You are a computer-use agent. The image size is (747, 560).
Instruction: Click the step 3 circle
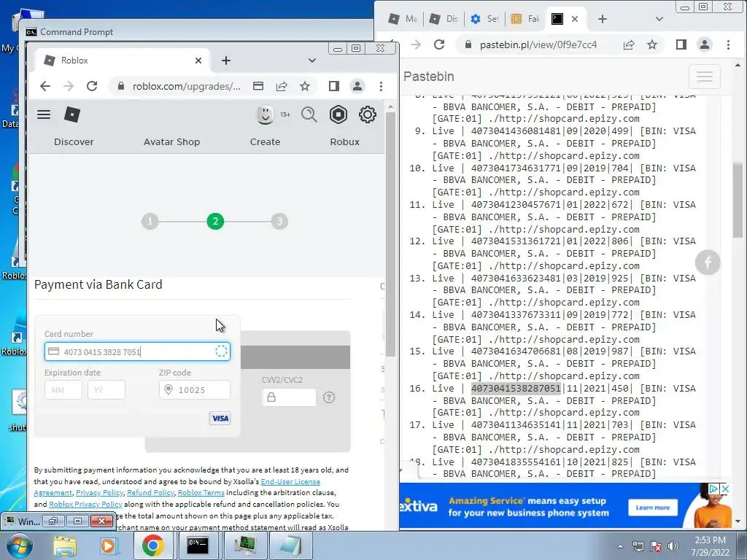point(279,221)
